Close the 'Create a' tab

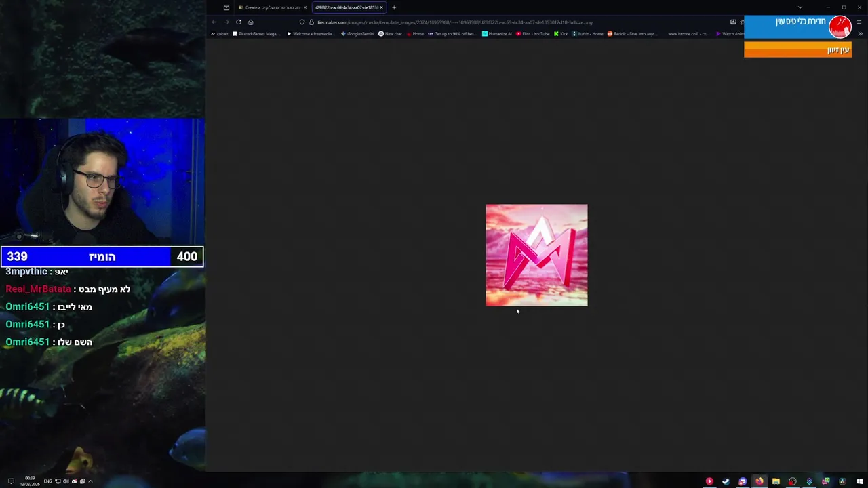click(305, 7)
